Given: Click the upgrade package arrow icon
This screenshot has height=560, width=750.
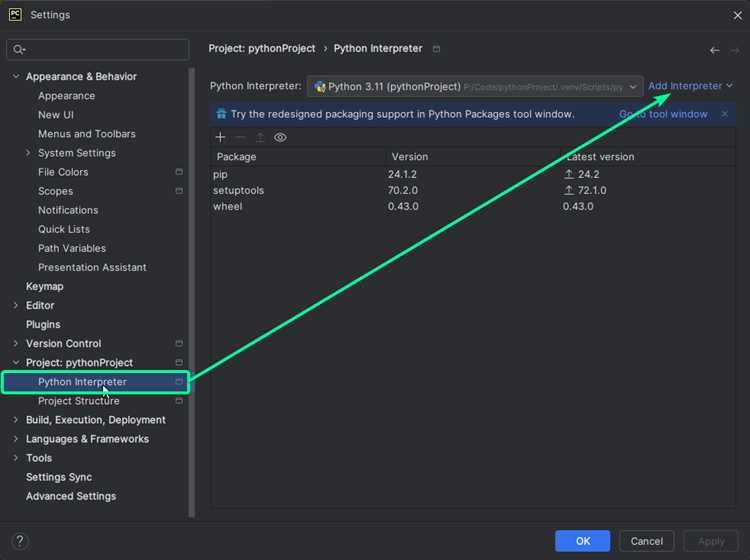Looking at the screenshot, I should 260,138.
